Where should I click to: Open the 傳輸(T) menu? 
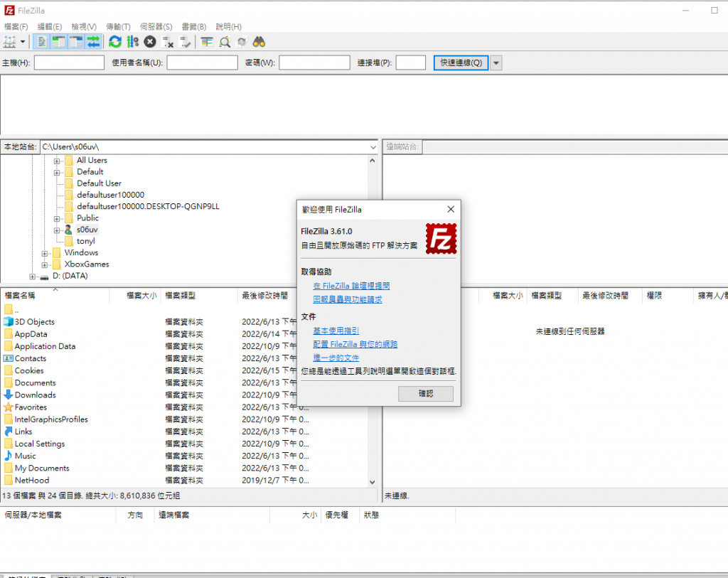tap(119, 27)
